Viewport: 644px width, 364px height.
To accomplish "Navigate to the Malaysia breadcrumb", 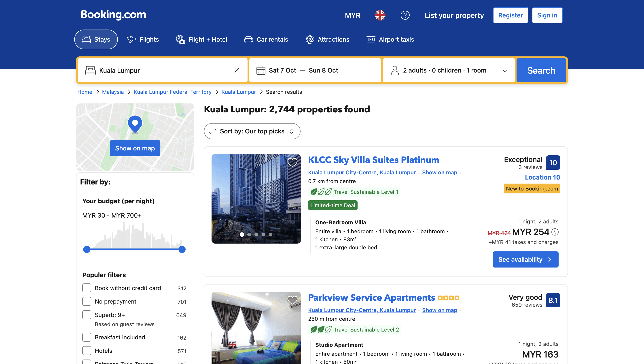I will (x=113, y=92).
